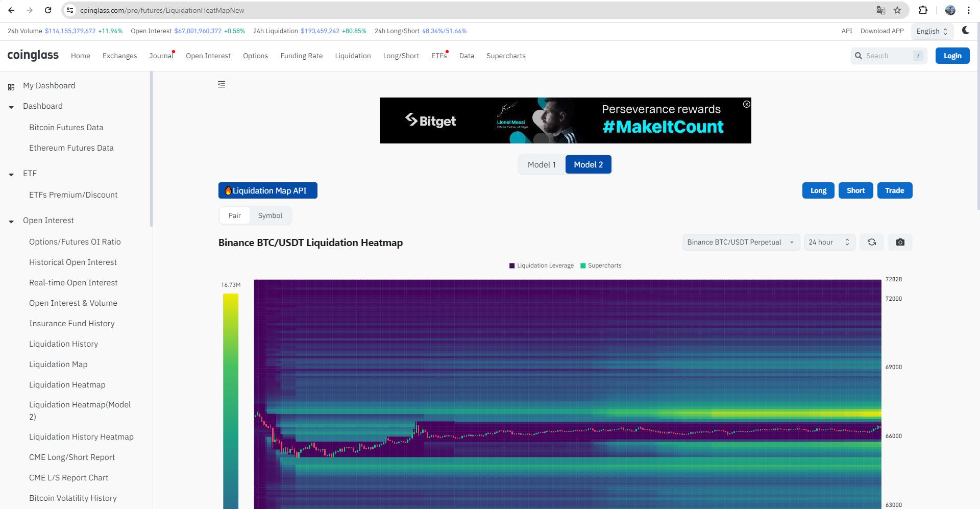Toggle the Supercharts legend item
Image resolution: width=980 pixels, height=509 pixels.
pyautogui.click(x=601, y=265)
